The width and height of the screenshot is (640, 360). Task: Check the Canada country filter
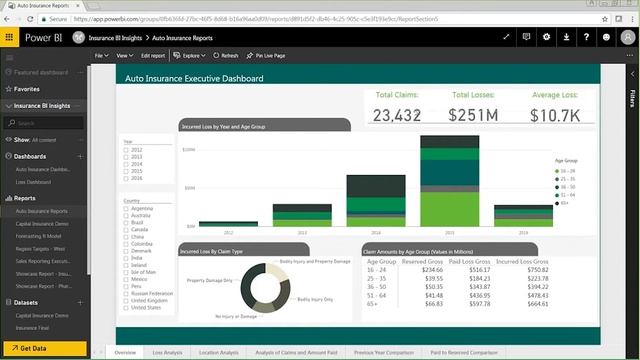[126, 230]
